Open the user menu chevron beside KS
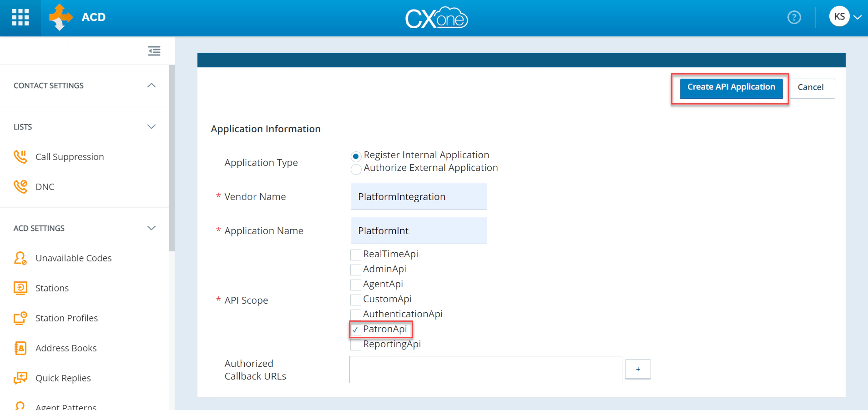868x410 pixels. tap(858, 17)
